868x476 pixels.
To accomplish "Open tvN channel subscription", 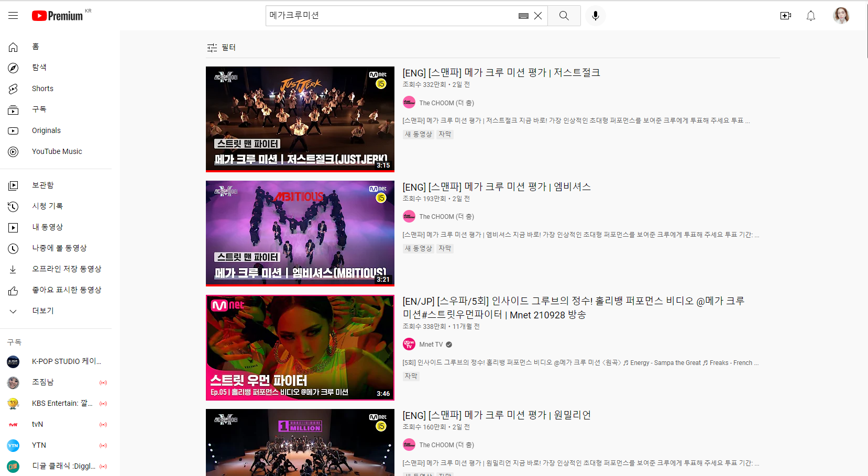I will click(x=56, y=424).
